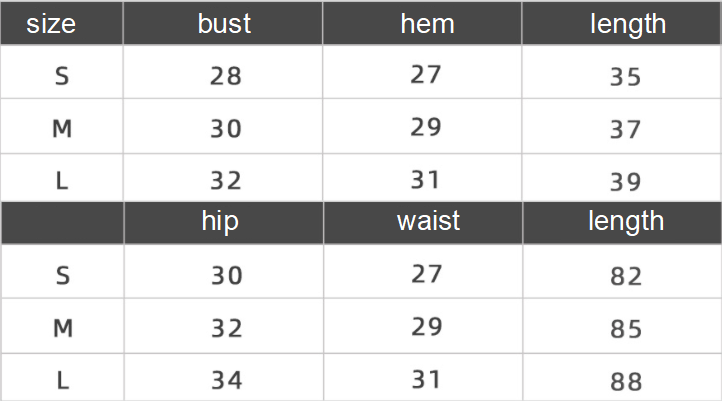Screen dimensions: 722x401
Task: Click hip value 32 in lower table
Action: 227,328
